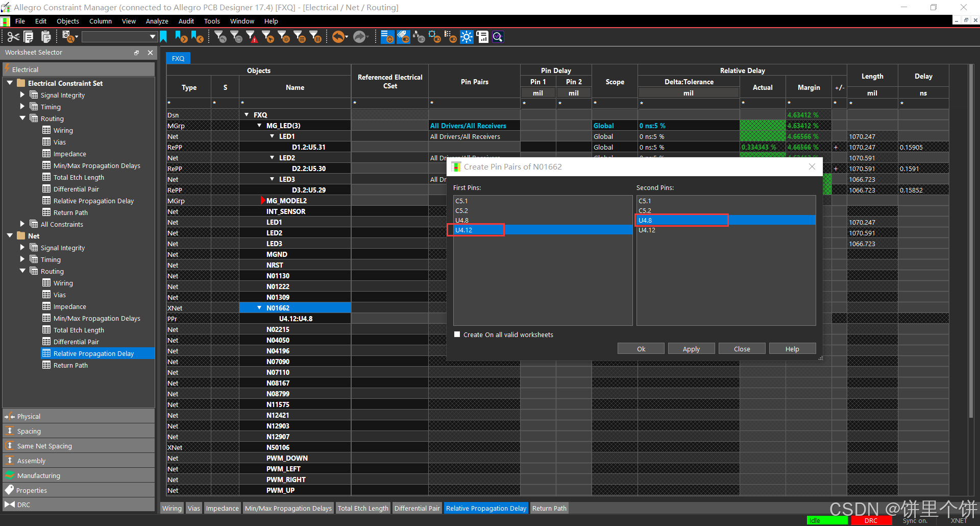Screen dimensions: 980x526
Task: Click the filter funnel with cursor icon
Action: tap(268, 37)
